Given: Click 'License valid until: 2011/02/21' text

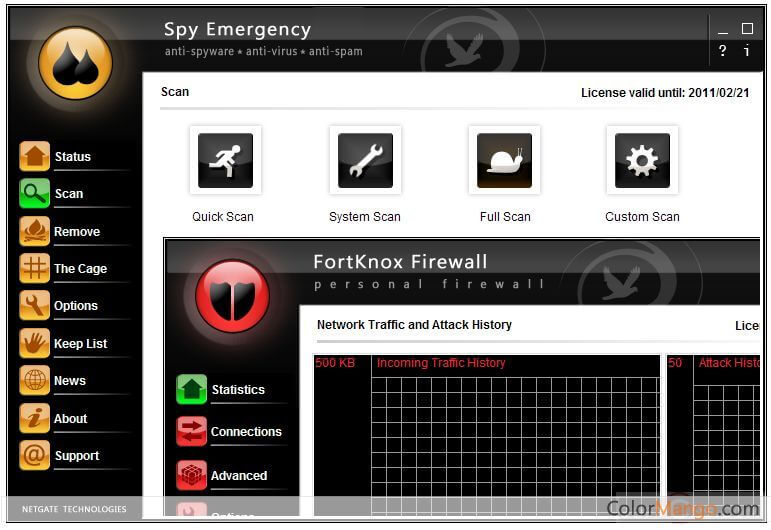Looking at the screenshot, I should pyautogui.click(x=665, y=93).
